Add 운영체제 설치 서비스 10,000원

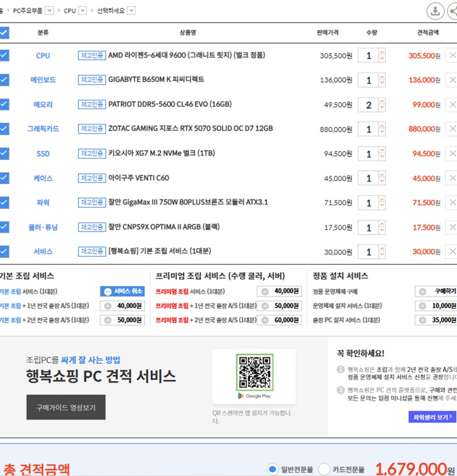tap(436, 305)
